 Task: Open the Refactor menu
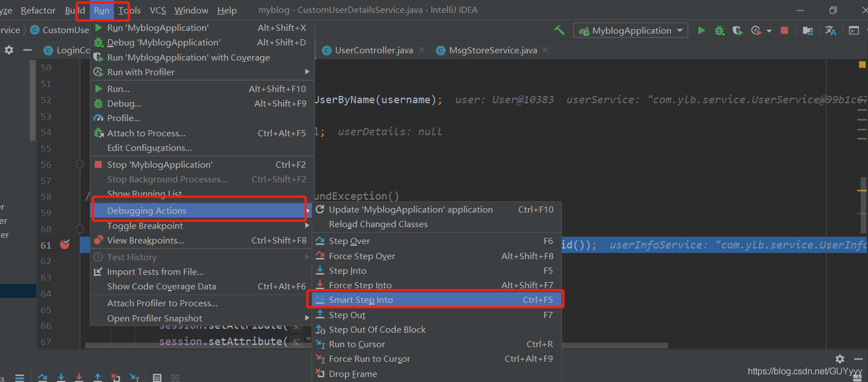tap(38, 10)
